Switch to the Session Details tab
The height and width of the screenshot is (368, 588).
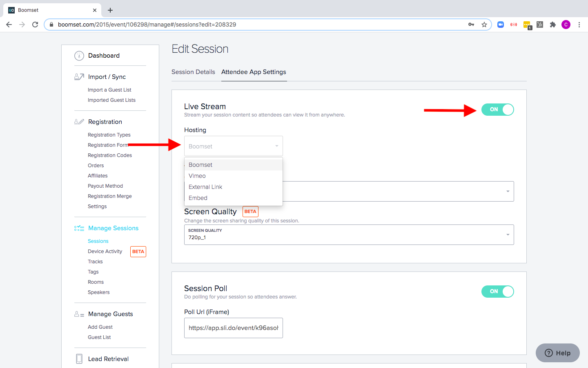tap(193, 72)
